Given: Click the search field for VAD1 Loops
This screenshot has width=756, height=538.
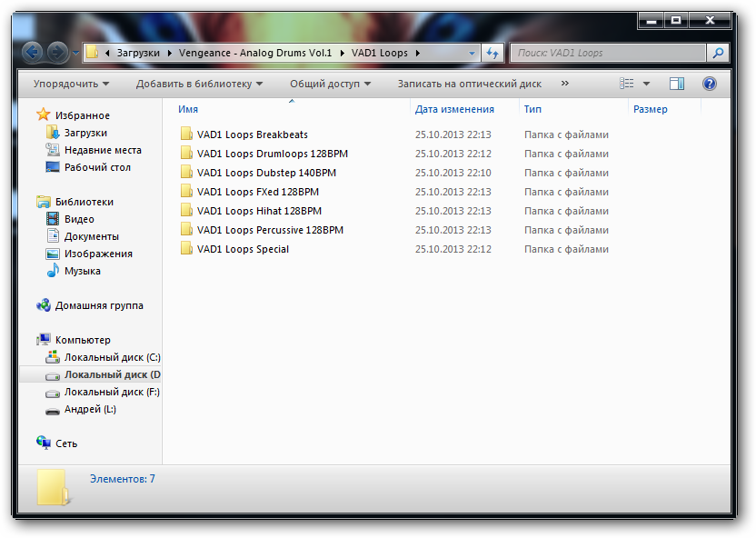Looking at the screenshot, I should [609, 53].
